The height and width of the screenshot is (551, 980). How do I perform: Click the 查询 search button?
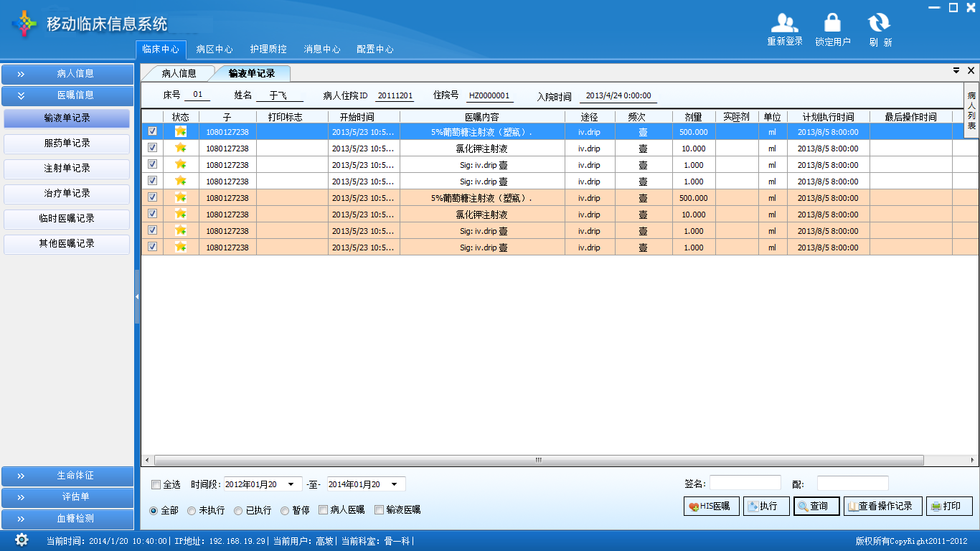[816, 507]
